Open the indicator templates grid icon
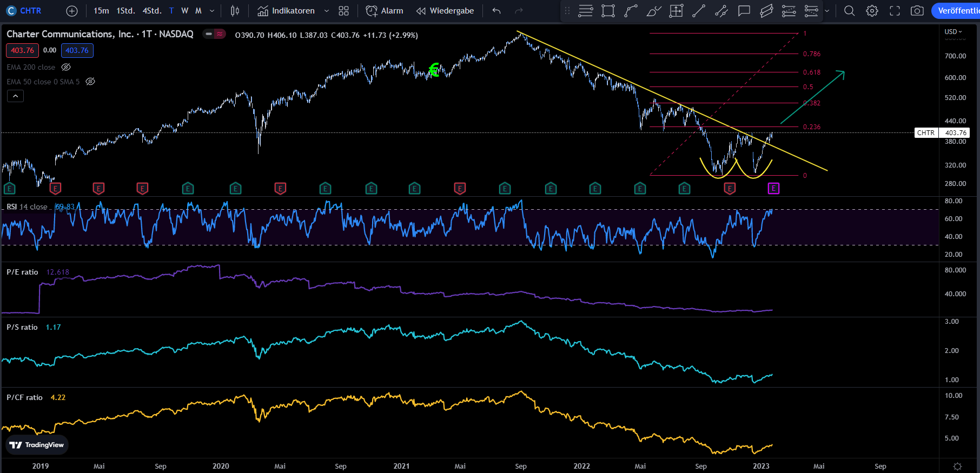 tap(343, 11)
